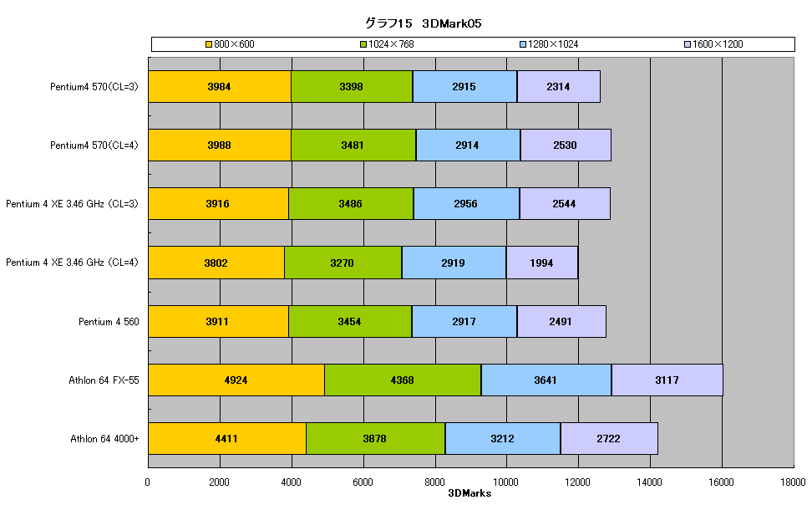Click the yellow bar segment valued 3988
Screen dimensions: 812x505
(220, 145)
